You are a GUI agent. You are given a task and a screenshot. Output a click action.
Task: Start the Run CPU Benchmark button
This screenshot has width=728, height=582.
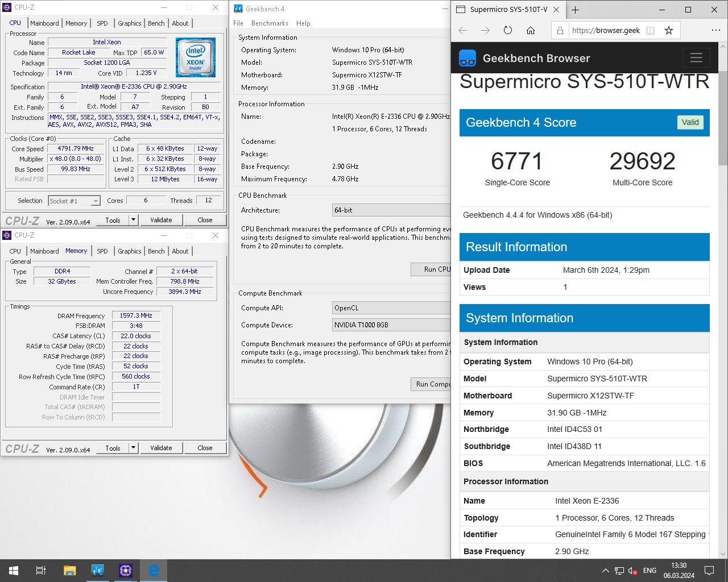(x=431, y=269)
